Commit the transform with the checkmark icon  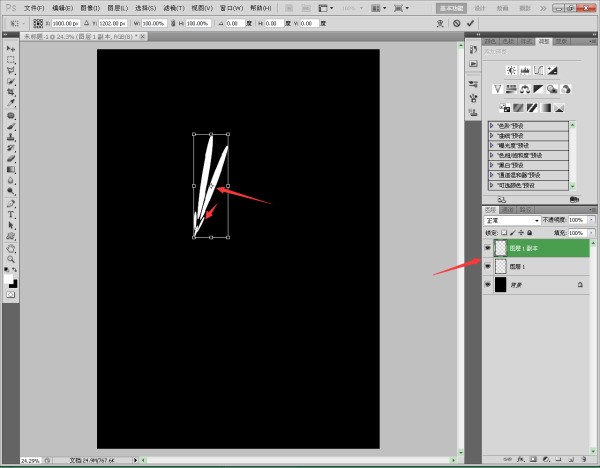point(470,22)
